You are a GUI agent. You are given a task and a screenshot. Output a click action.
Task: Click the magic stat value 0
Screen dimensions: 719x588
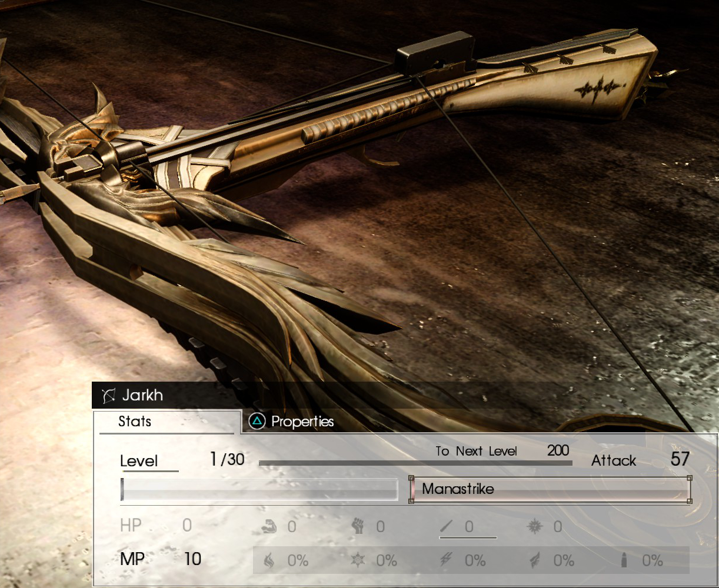point(469,527)
